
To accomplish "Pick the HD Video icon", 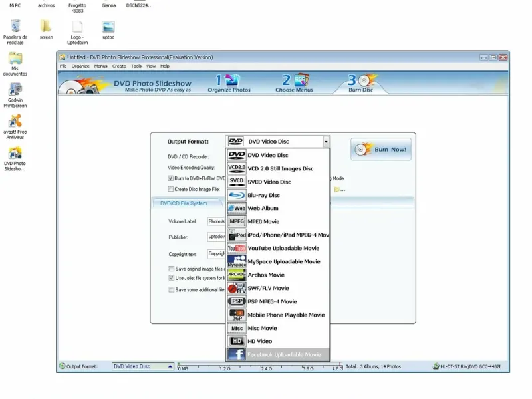I will point(237,341).
